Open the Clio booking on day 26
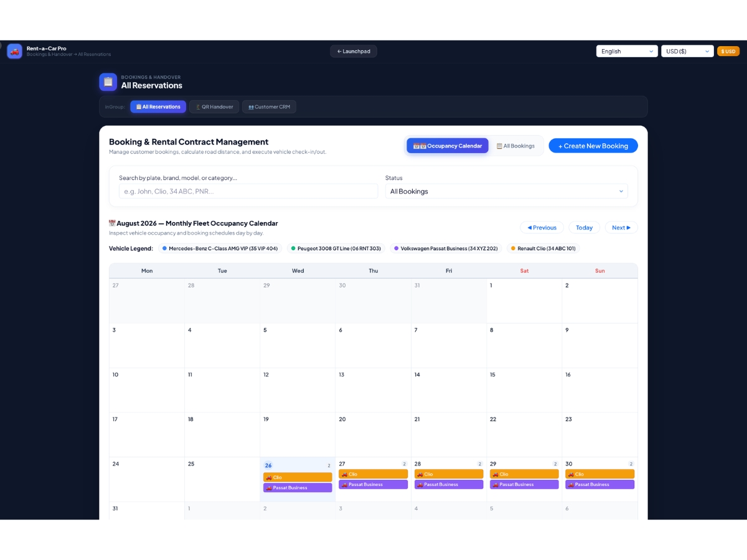This screenshot has width=747, height=560. pyautogui.click(x=298, y=477)
